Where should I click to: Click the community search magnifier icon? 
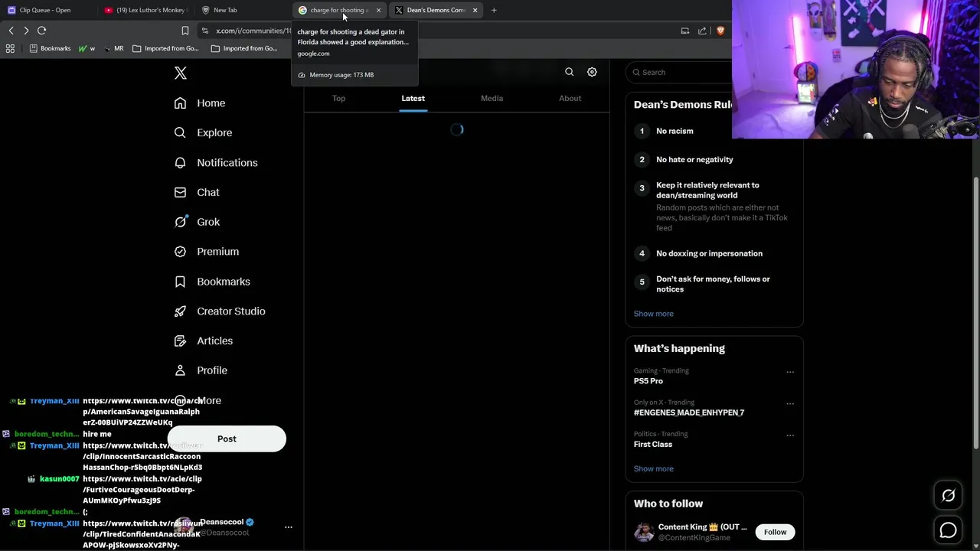[x=569, y=72]
